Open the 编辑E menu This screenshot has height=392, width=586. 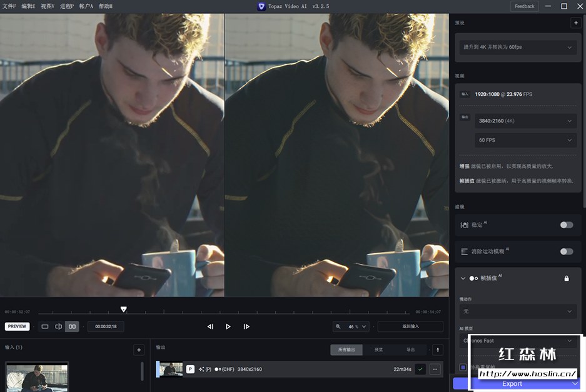28,6
